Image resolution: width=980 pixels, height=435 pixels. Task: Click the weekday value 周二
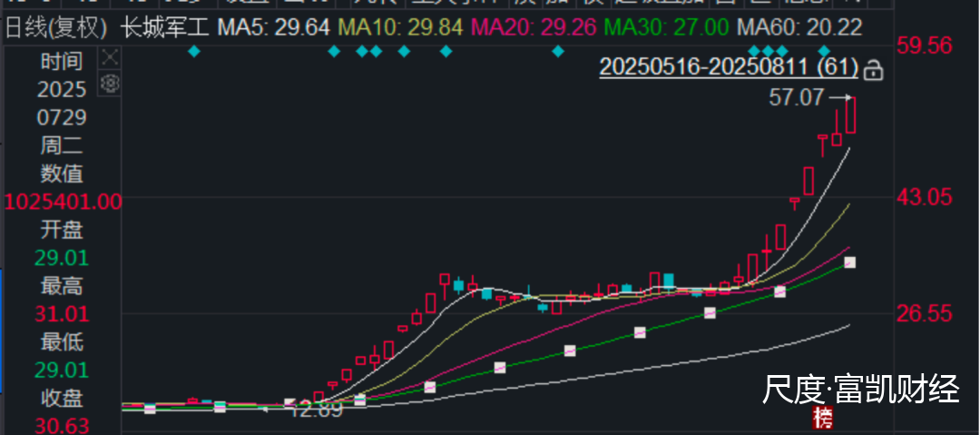[62, 146]
